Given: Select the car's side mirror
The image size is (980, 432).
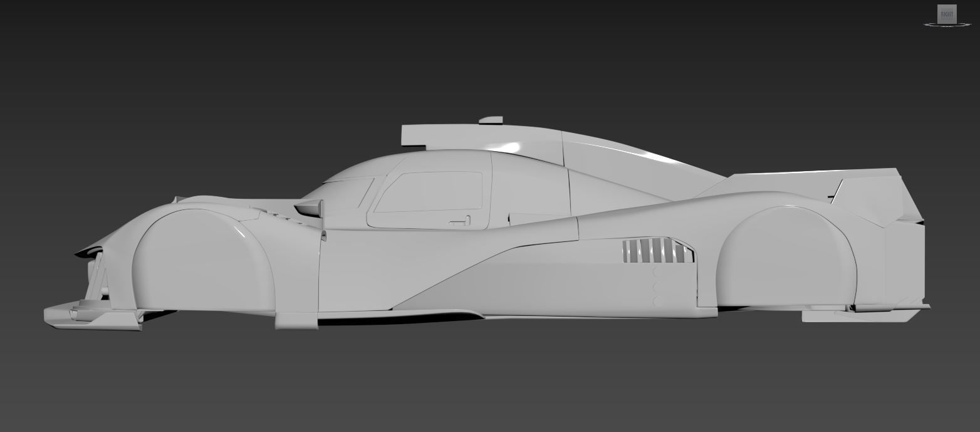Looking at the screenshot, I should pyautogui.click(x=309, y=208).
